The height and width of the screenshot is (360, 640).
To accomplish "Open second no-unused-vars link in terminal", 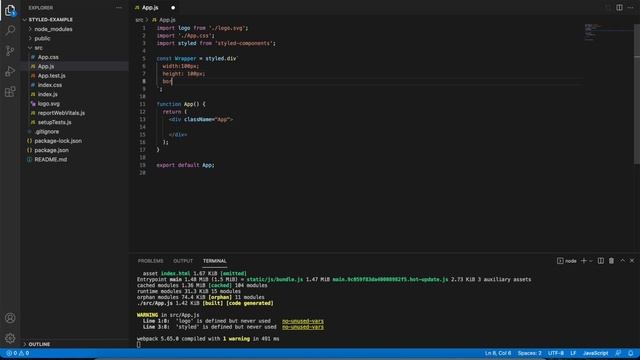I will click(303, 327).
